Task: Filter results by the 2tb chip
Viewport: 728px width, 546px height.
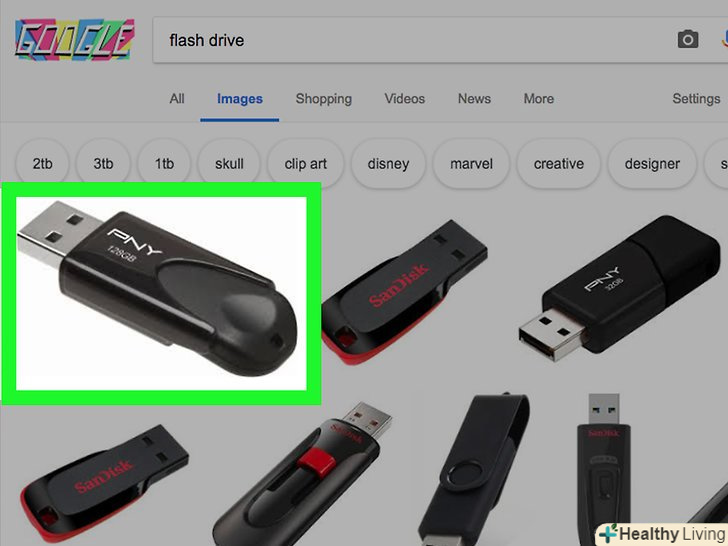Action: point(42,163)
